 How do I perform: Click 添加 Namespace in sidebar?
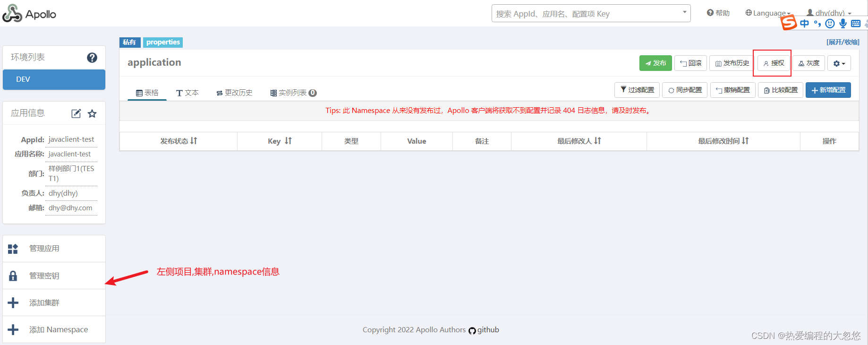click(x=54, y=329)
